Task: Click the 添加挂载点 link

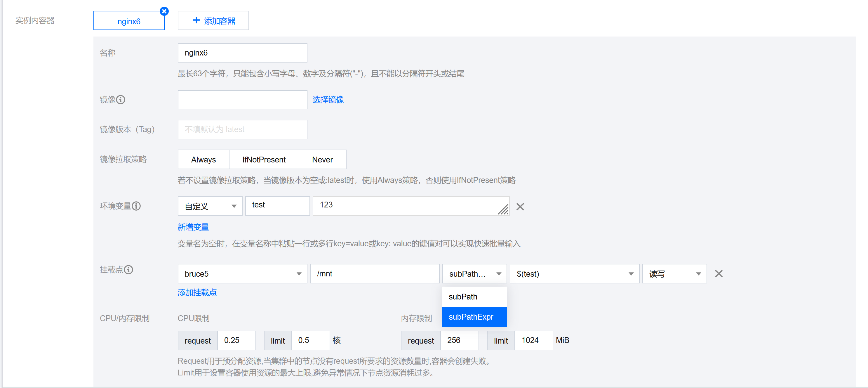Action: click(x=197, y=292)
